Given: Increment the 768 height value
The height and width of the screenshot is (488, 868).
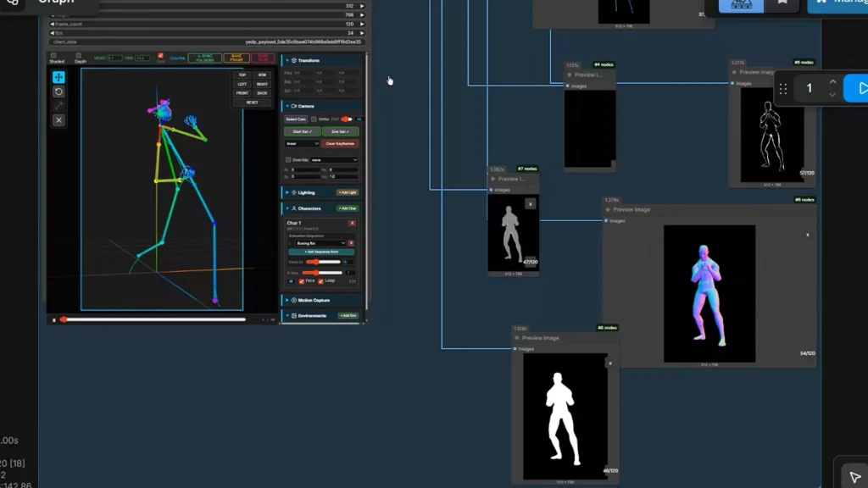Looking at the screenshot, I should tap(362, 15).
